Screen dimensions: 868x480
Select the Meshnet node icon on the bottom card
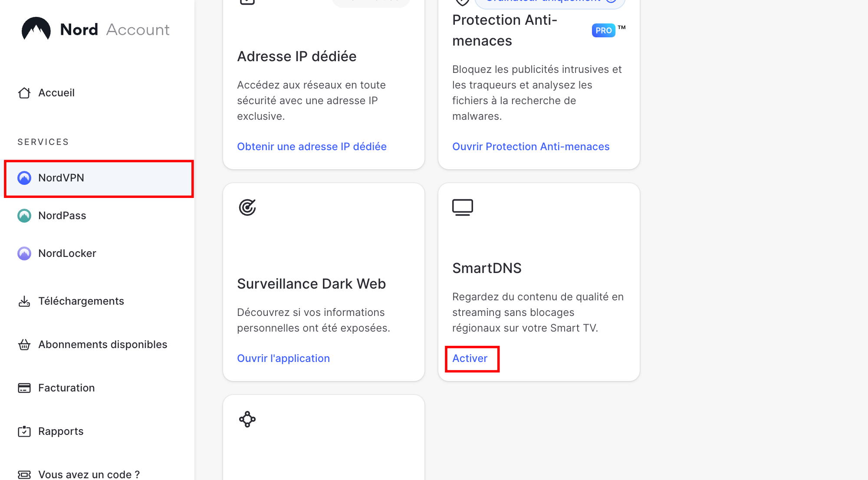247,419
